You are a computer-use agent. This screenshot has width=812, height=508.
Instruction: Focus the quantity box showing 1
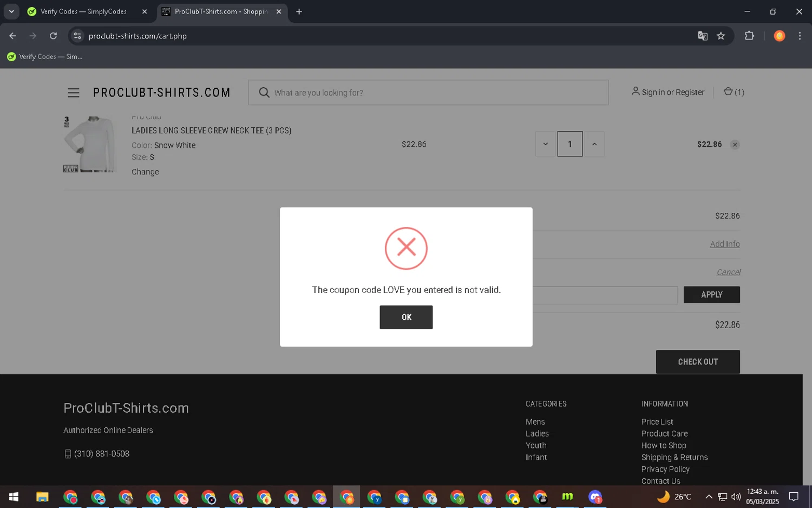(x=569, y=144)
